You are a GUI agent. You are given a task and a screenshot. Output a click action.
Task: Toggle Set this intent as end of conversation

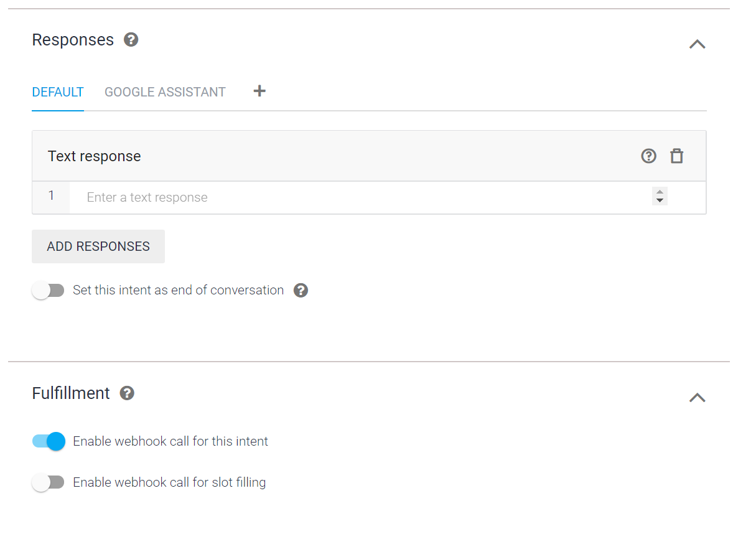(49, 291)
